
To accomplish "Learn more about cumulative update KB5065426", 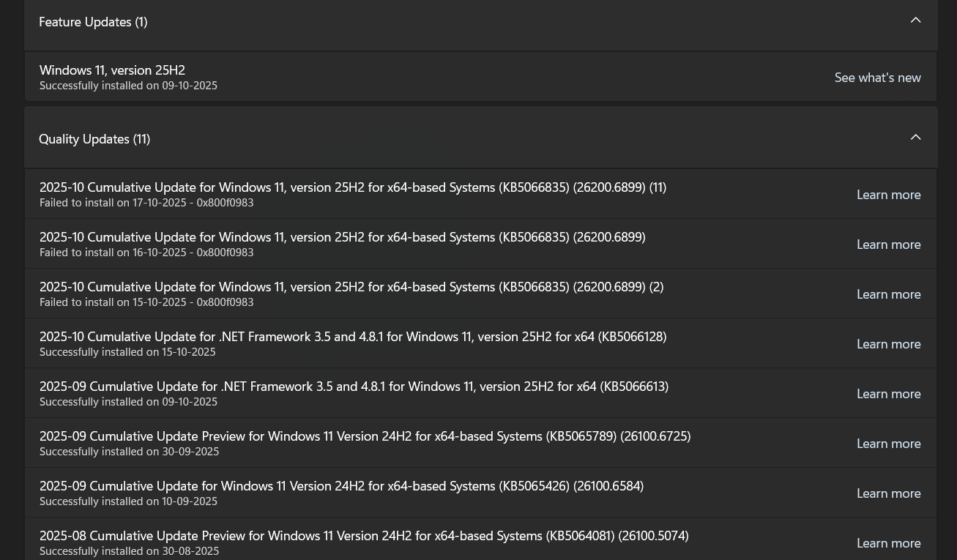I will (x=888, y=493).
